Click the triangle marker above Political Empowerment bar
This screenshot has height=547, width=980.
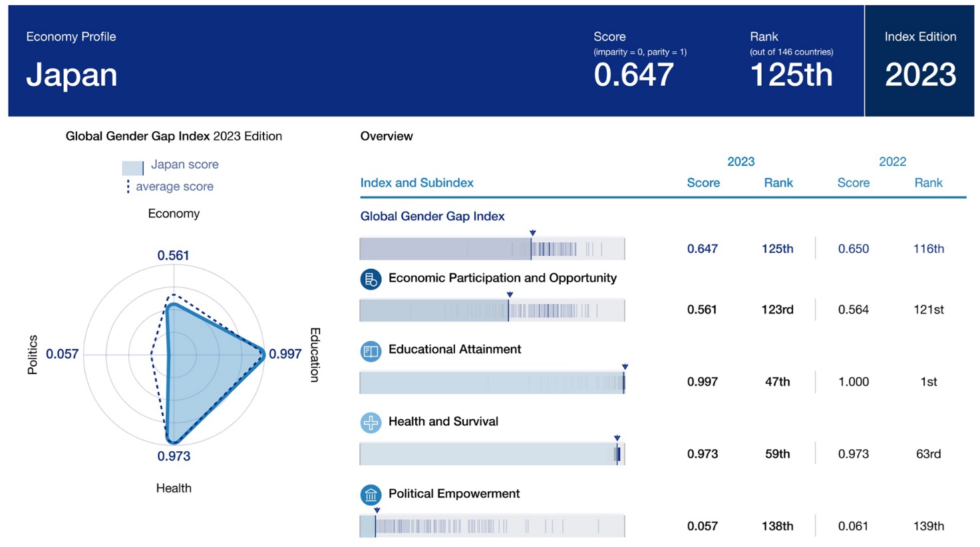pos(377,510)
